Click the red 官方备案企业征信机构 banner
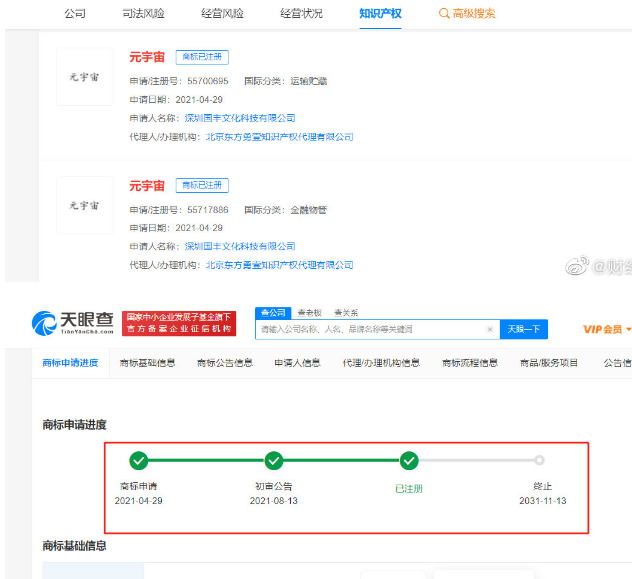The image size is (632, 579). [x=179, y=323]
